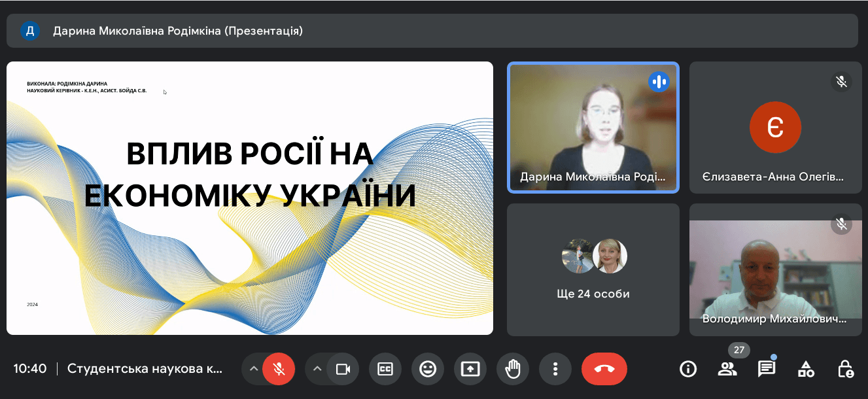Click the shared presentation slide

250,198
